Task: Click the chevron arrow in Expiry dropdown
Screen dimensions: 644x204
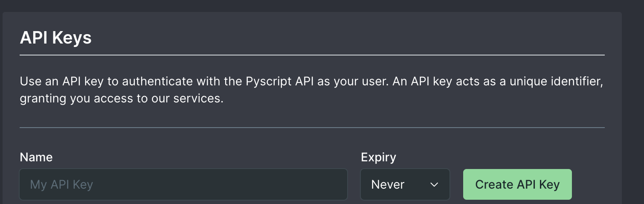Action: pos(434,184)
